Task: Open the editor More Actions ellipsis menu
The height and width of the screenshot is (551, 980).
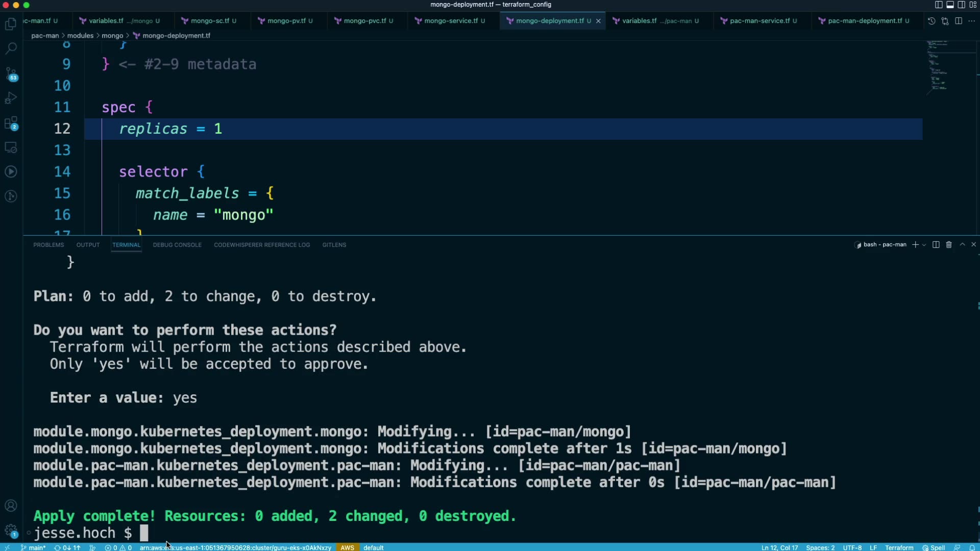Action: click(x=971, y=21)
